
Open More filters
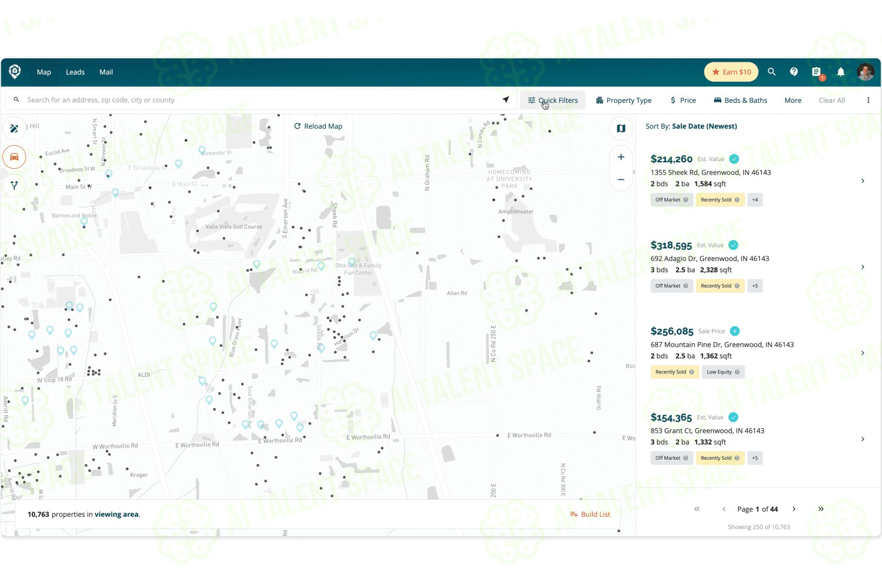point(793,100)
